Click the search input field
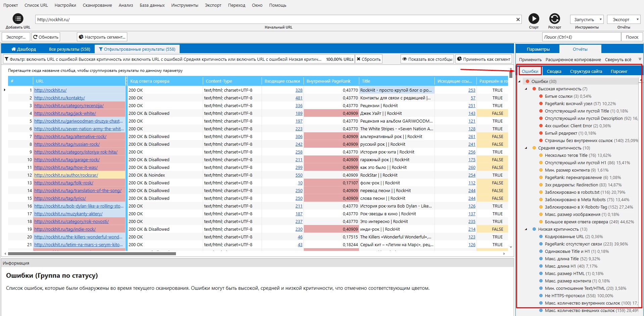The image size is (644, 316). point(581,37)
